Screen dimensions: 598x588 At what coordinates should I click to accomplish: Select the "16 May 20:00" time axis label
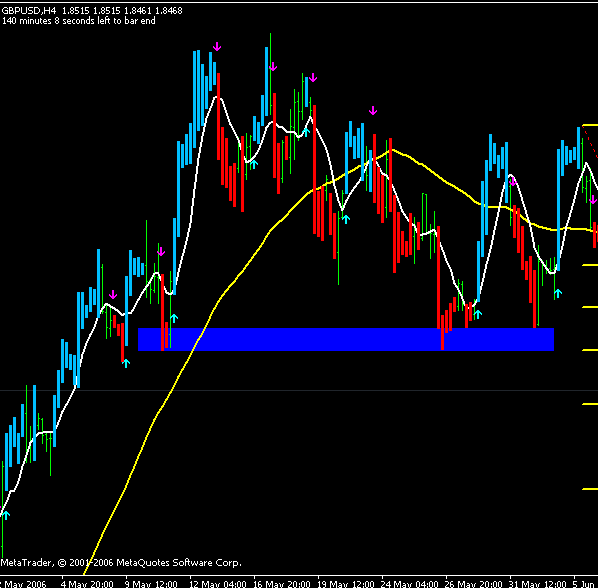[x=282, y=584]
